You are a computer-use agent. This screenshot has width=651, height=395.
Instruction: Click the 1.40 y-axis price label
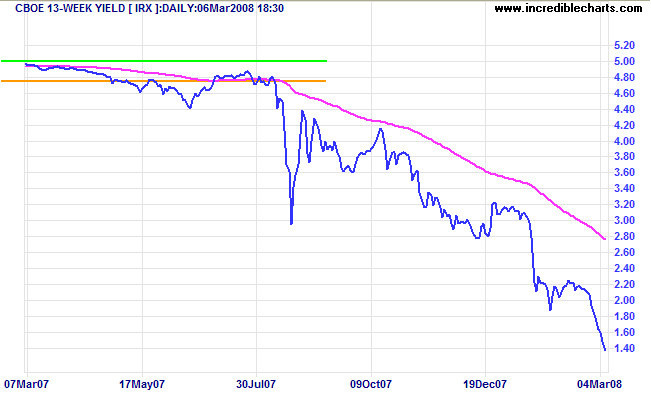click(x=624, y=348)
